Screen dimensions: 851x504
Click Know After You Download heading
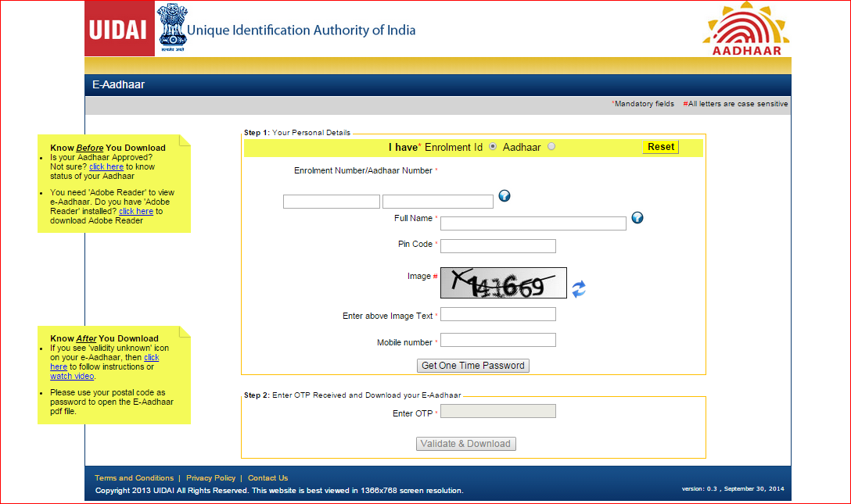tap(104, 338)
